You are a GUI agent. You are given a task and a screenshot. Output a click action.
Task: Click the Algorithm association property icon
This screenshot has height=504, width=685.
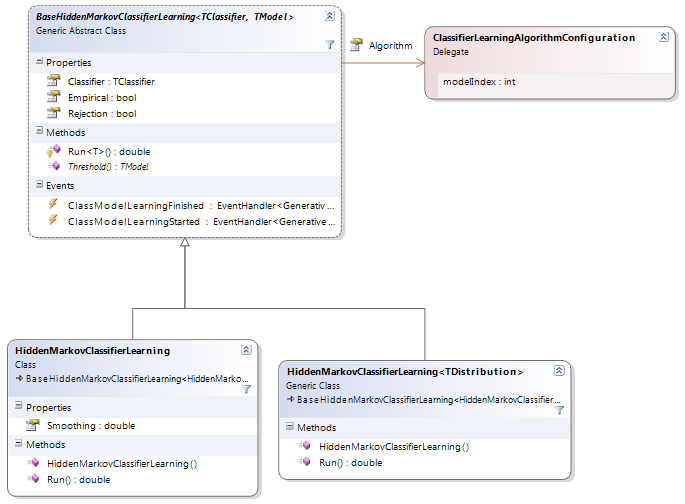coord(356,44)
